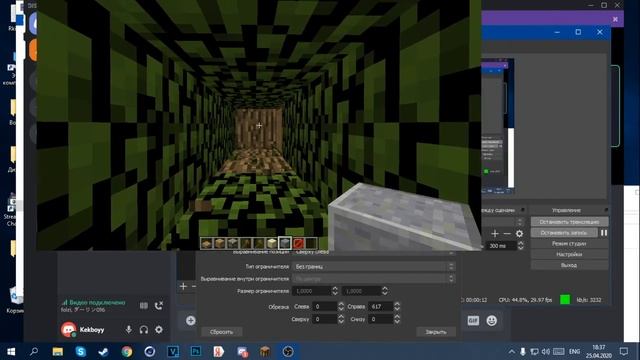This screenshot has width=640, height=360.
Task: Switch ENG input language
Action: point(574,351)
